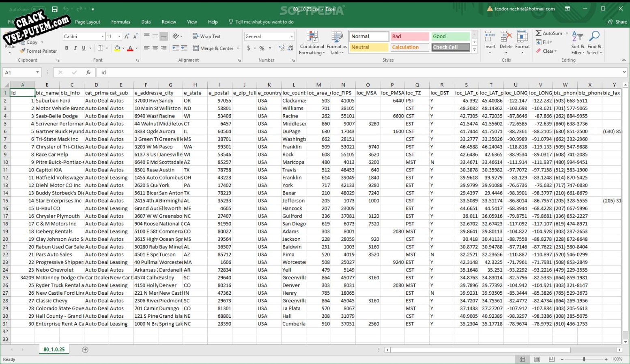This screenshot has height=364, width=630.
Task: Open the Borders dropdown arrow
Action: click(x=107, y=48)
